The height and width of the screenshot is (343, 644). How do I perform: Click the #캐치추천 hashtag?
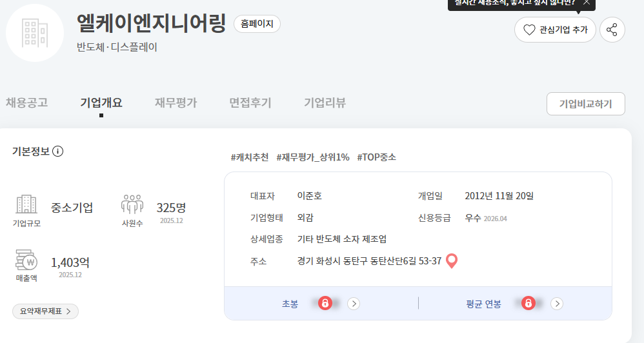pos(250,157)
